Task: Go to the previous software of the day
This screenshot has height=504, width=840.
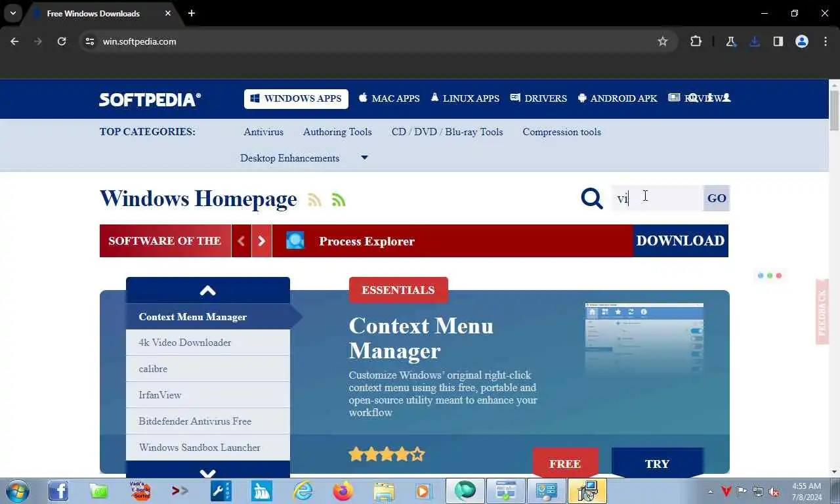Action: coord(241,241)
